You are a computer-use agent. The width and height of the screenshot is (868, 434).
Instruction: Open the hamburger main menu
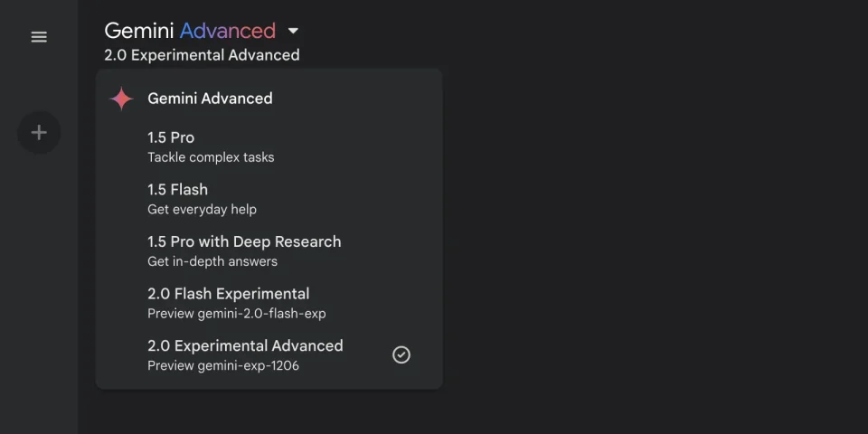pos(39,37)
